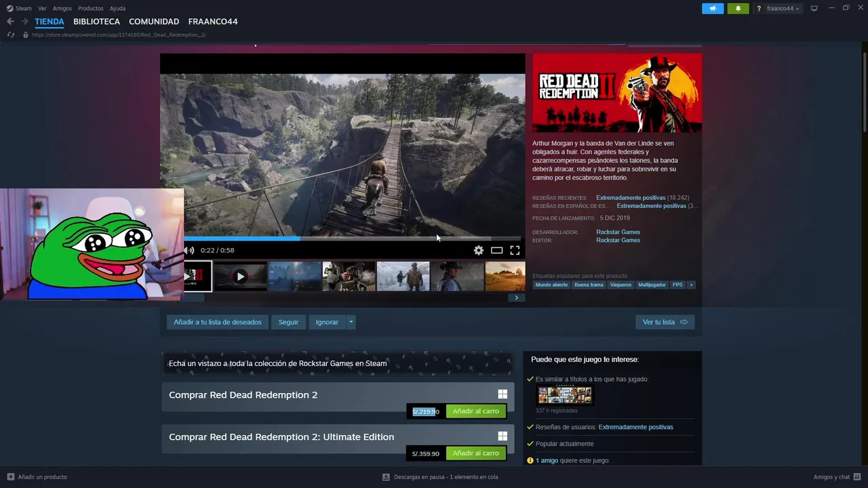Image resolution: width=868 pixels, height=488 pixels.
Task: Select the Mundo abierto tag
Action: pos(551,285)
